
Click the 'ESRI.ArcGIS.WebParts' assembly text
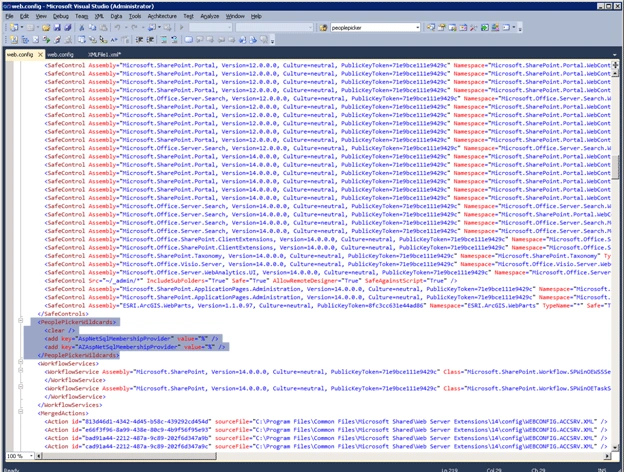(157, 306)
